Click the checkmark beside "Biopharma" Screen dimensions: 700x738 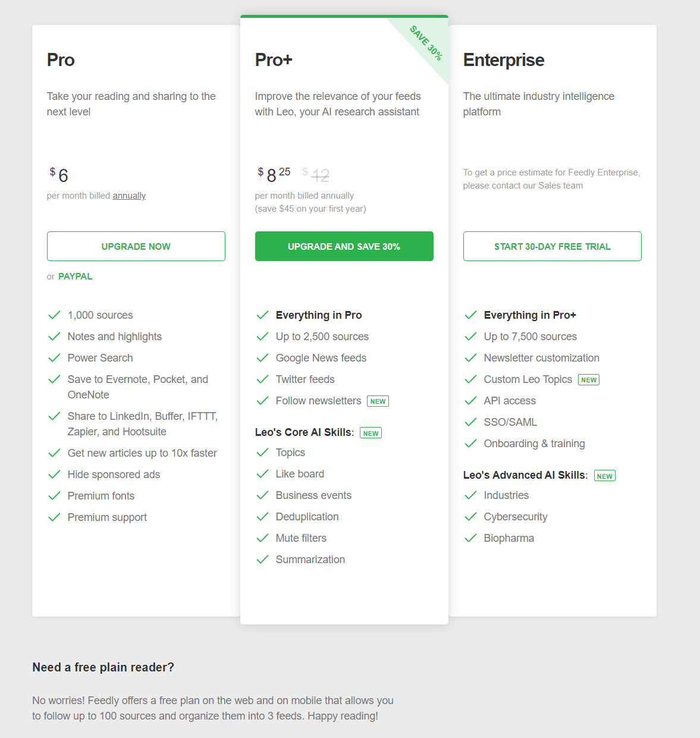[x=470, y=538]
